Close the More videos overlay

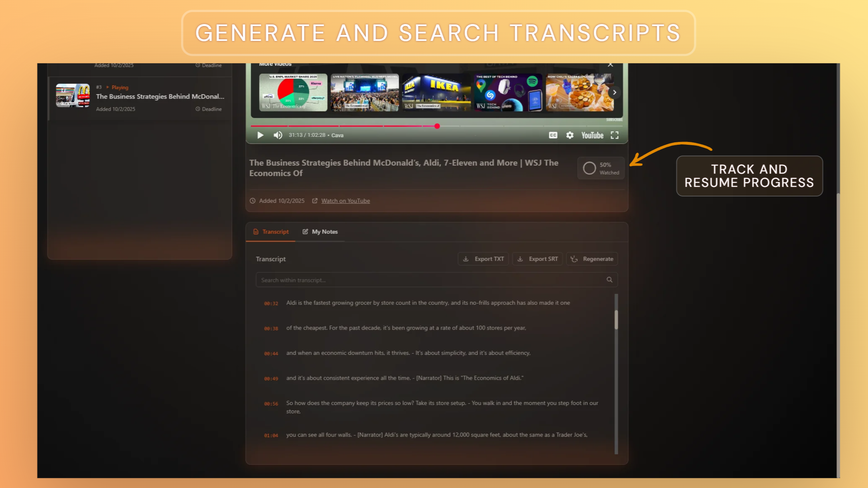[610, 65]
